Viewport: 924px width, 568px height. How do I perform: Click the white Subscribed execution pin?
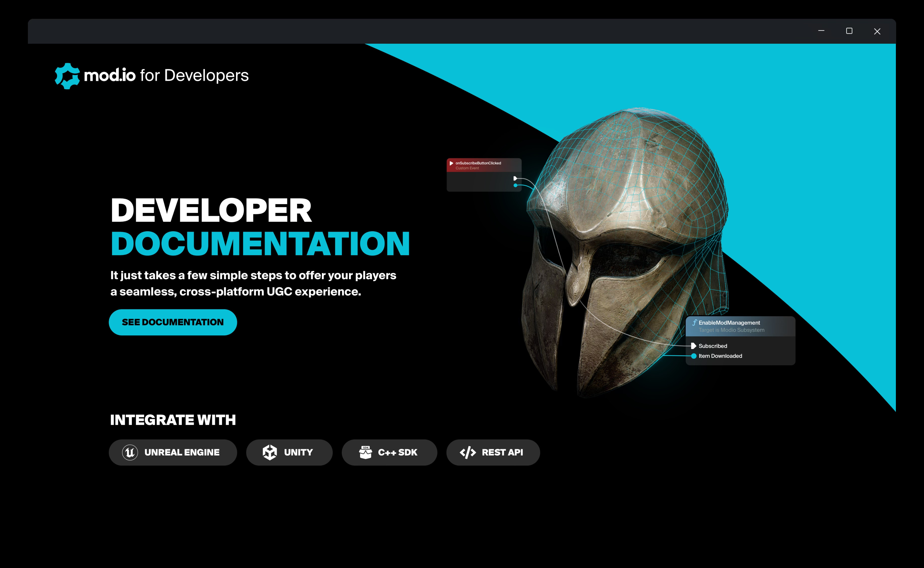693,346
